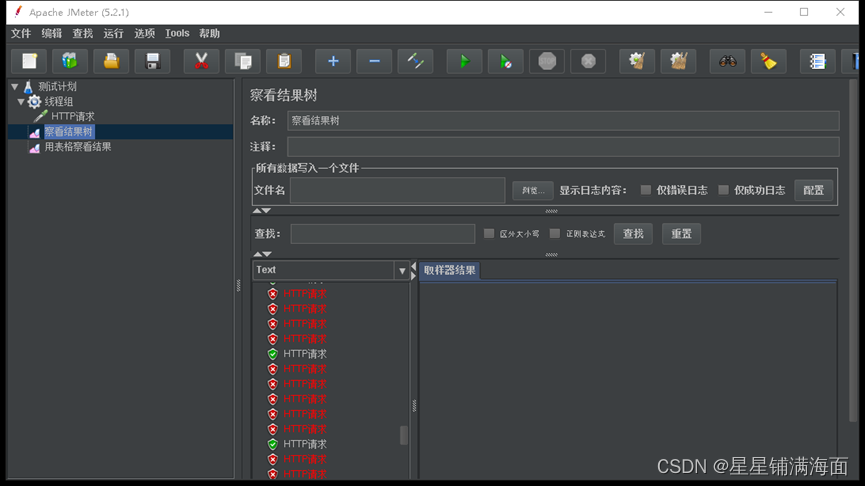Clear all results with double-broom icon
Image resolution: width=865 pixels, height=486 pixels.
point(678,61)
